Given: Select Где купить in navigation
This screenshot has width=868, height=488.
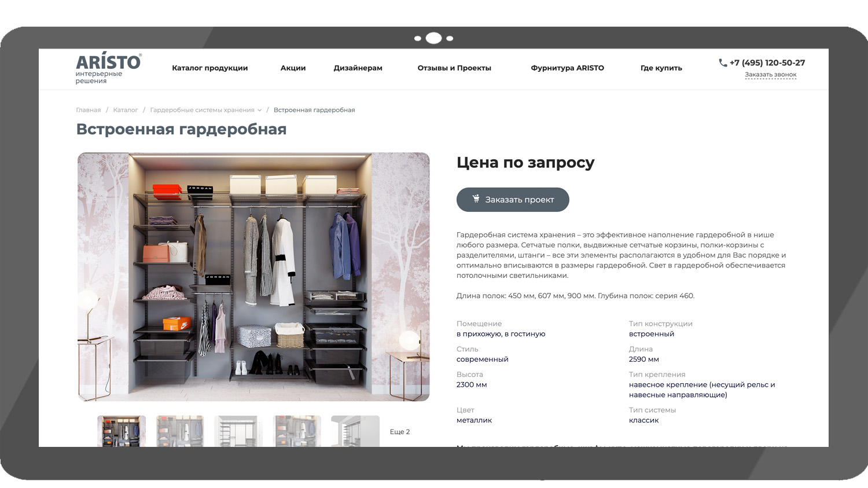Looking at the screenshot, I should coord(661,68).
